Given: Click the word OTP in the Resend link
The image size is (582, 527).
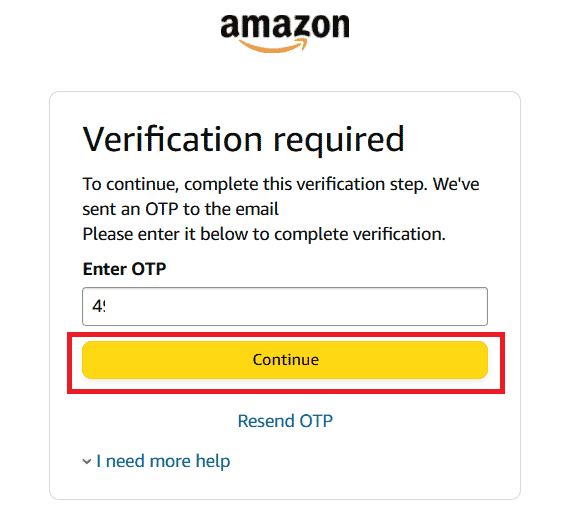Looking at the screenshot, I should tap(316, 421).
